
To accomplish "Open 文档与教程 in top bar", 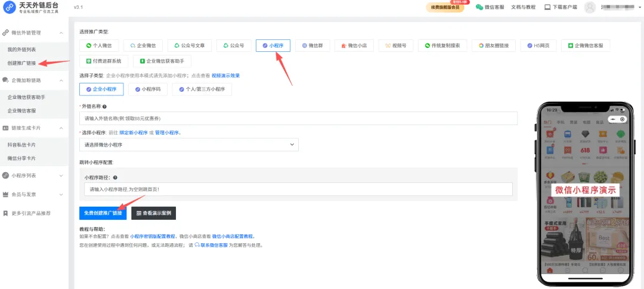I will 524,7.
